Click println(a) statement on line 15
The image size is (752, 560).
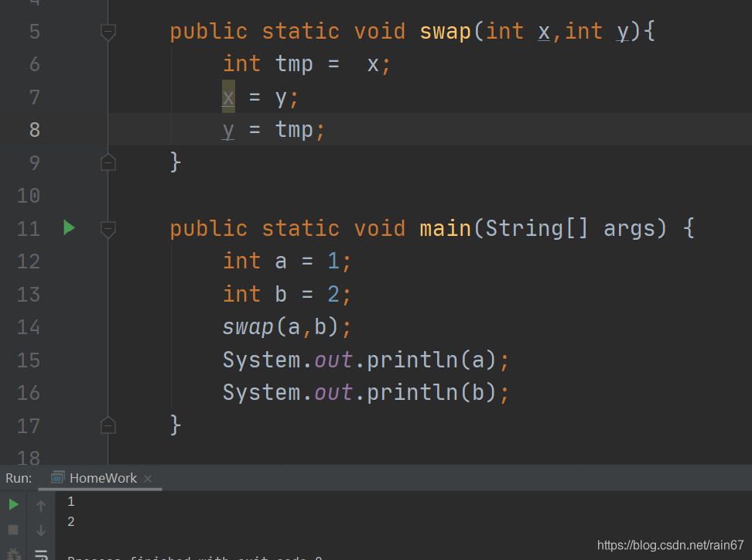(x=365, y=360)
